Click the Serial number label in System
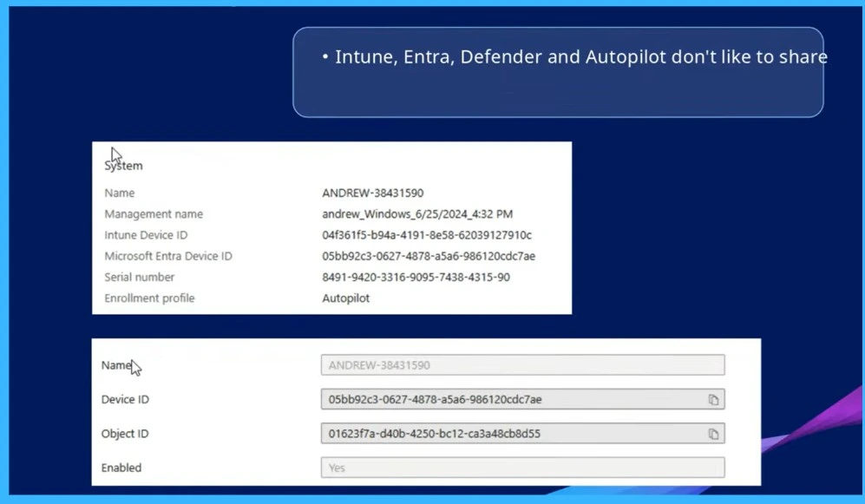Image resolution: width=865 pixels, height=504 pixels. point(139,277)
